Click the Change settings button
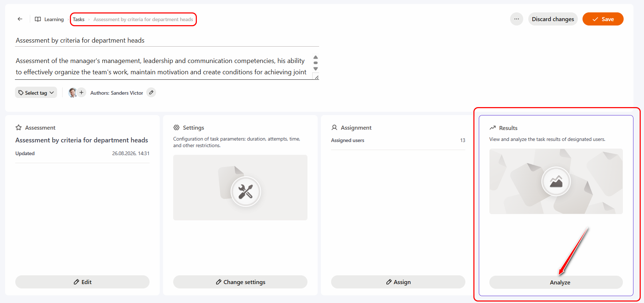The height and width of the screenshot is (303, 644). pos(240,282)
